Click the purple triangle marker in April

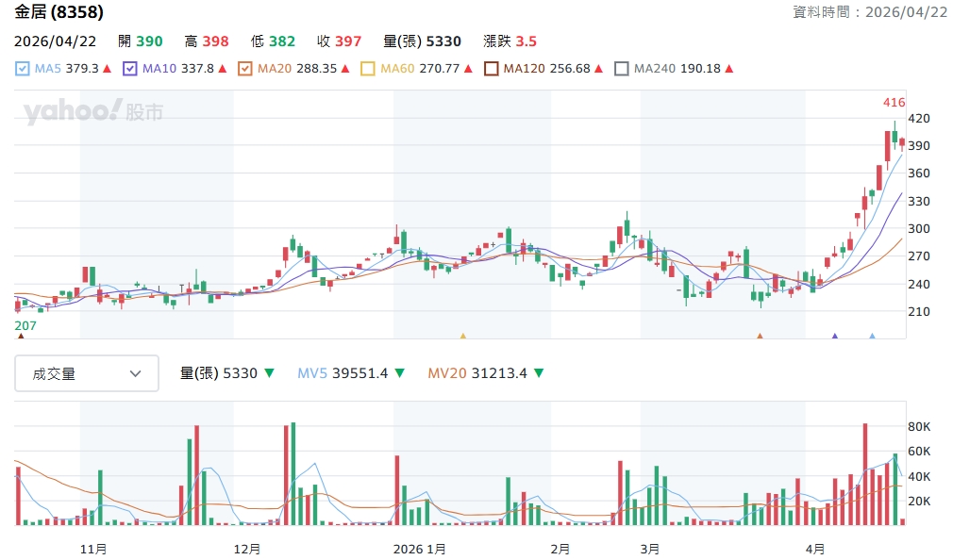click(x=834, y=336)
